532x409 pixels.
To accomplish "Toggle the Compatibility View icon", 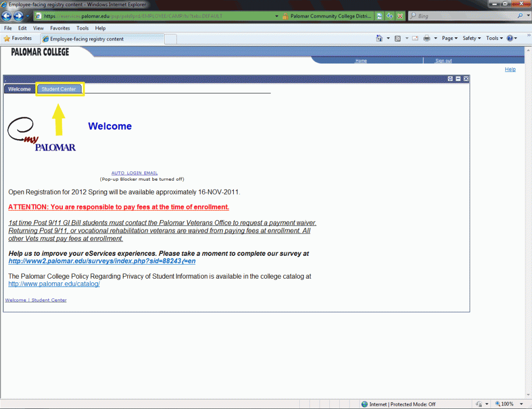I will [x=379, y=16].
